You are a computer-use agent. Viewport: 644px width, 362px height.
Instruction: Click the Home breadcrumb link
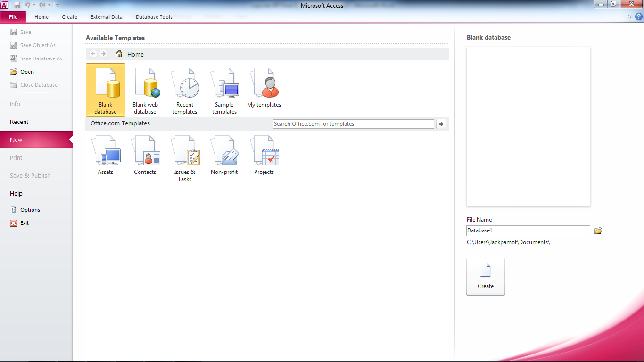(x=135, y=54)
